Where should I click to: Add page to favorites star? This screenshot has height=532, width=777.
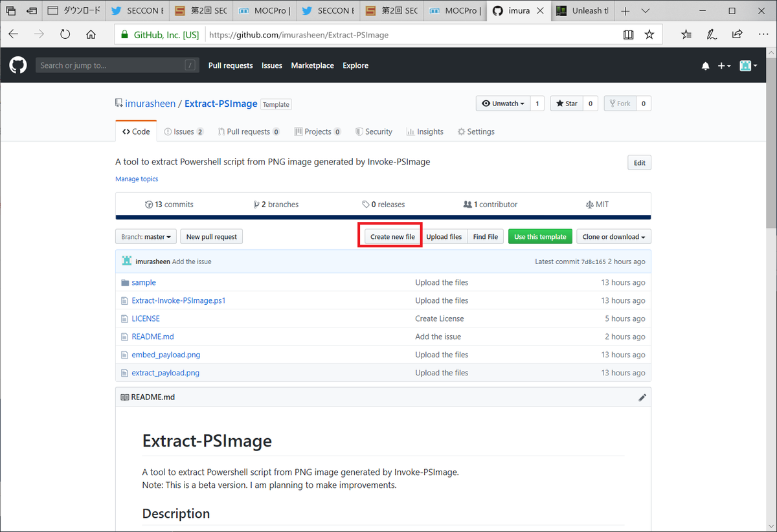click(649, 35)
